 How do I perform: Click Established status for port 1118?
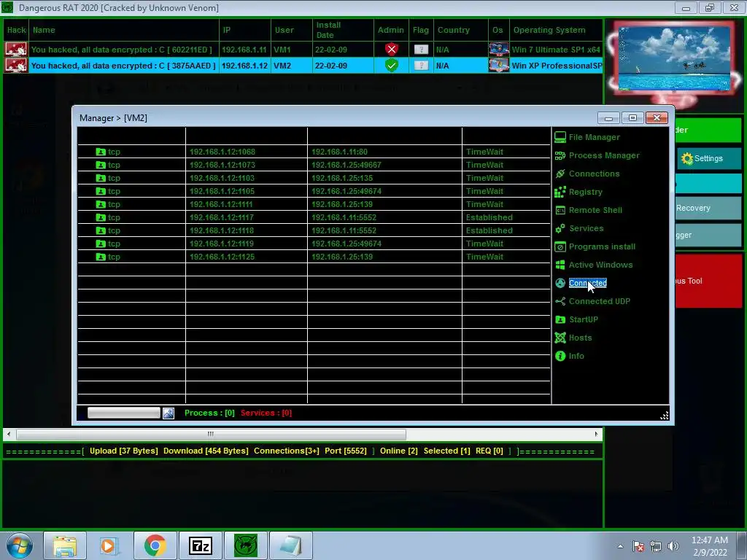[x=489, y=230]
